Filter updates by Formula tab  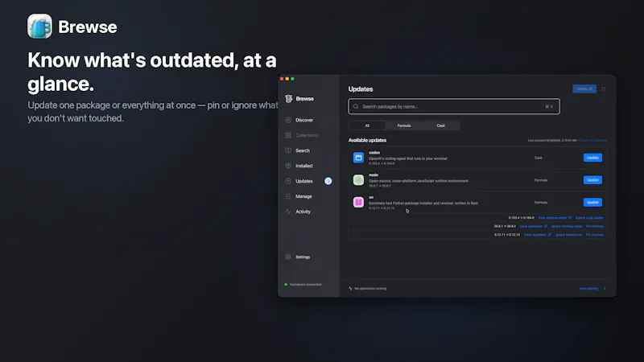[404, 125]
